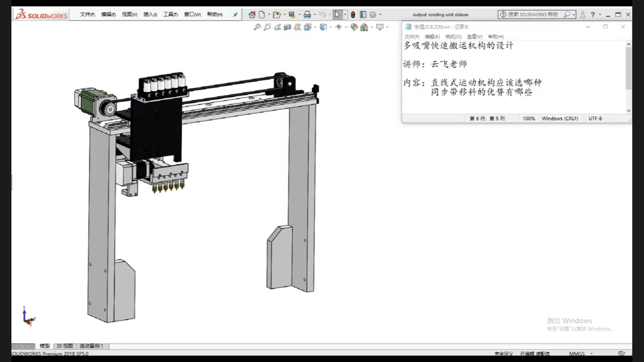Image resolution: width=644 pixels, height=362 pixels.
Task: Open the View Orientation cube icon
Action: [308, 27]
